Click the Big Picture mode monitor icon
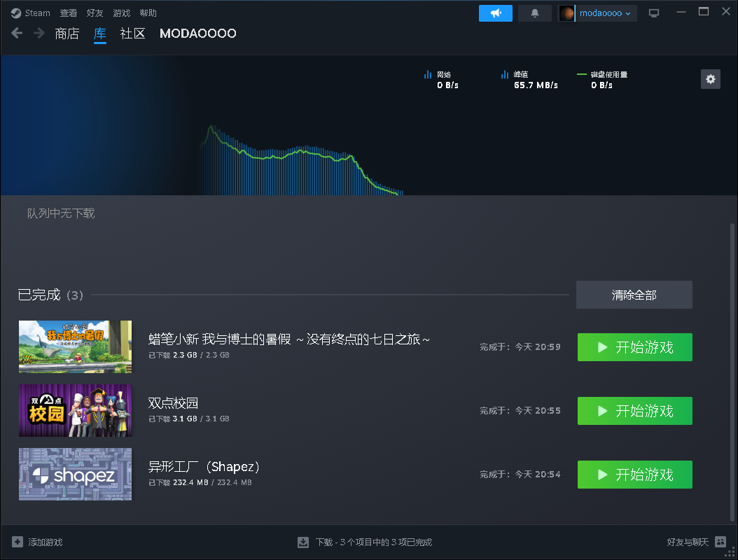The image size is (738, 560). point(654,13)
